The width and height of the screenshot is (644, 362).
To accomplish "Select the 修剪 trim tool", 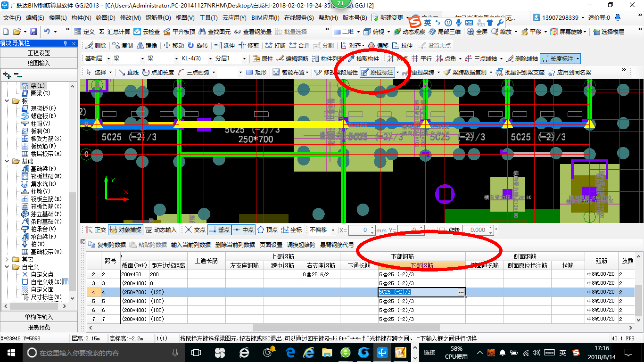I will [x=248, y=46].
